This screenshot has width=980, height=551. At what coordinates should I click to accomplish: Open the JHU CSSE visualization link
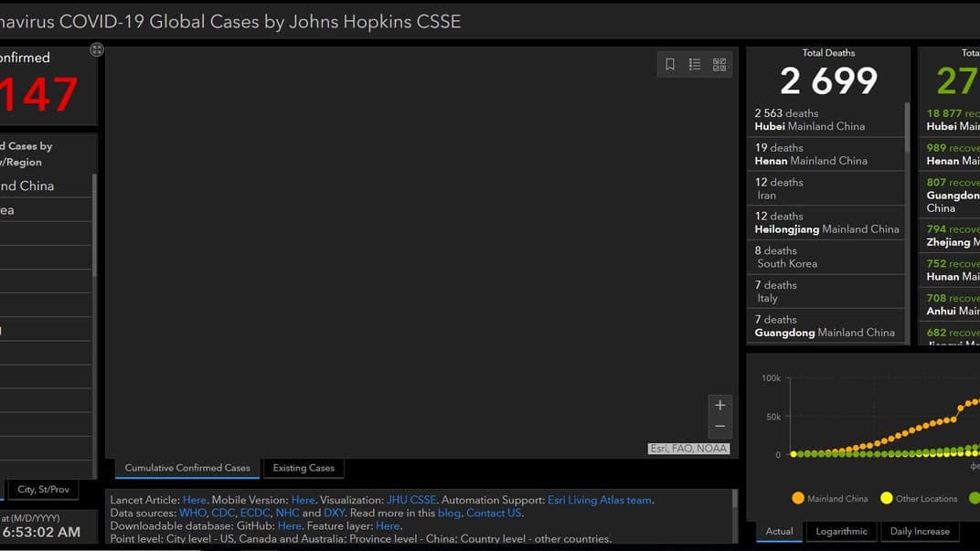(x=410, y=500)
